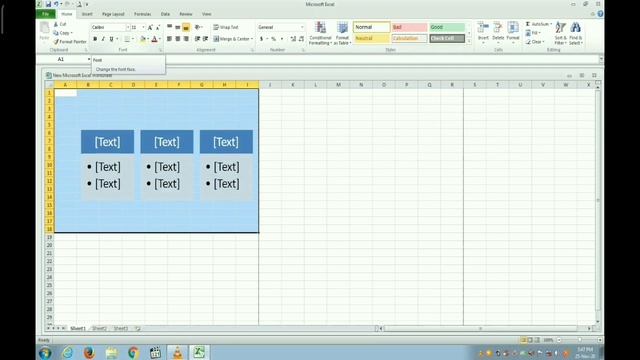Apply the red Font Color
Screen dimensions: 640x360
pos(154,39)
